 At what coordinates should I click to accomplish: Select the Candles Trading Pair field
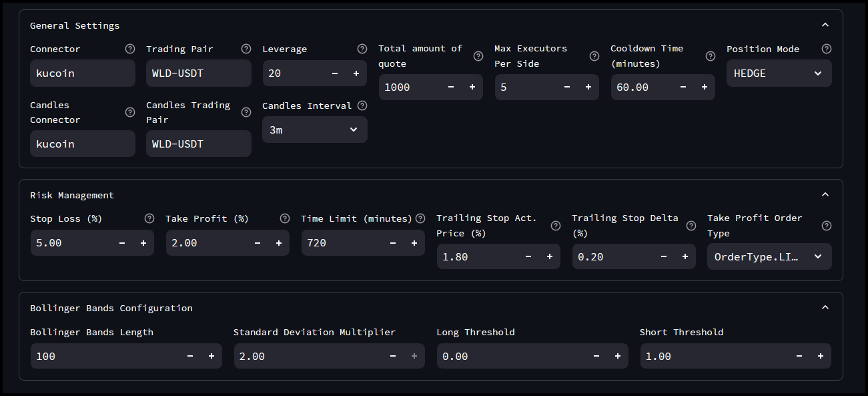(198, 144)
